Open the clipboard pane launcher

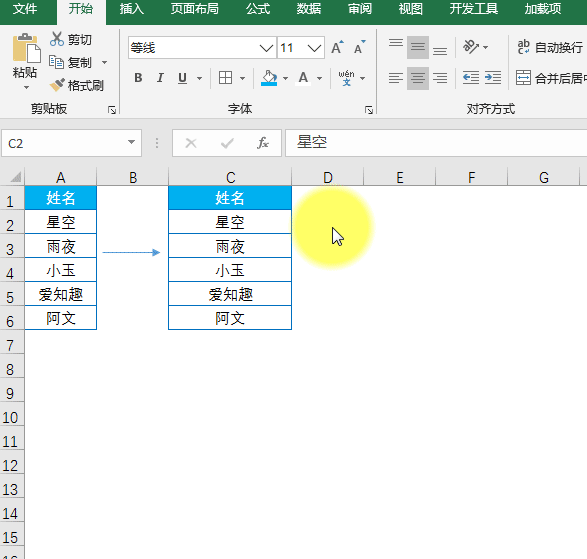pyautogui.click(x=112, y=110)
